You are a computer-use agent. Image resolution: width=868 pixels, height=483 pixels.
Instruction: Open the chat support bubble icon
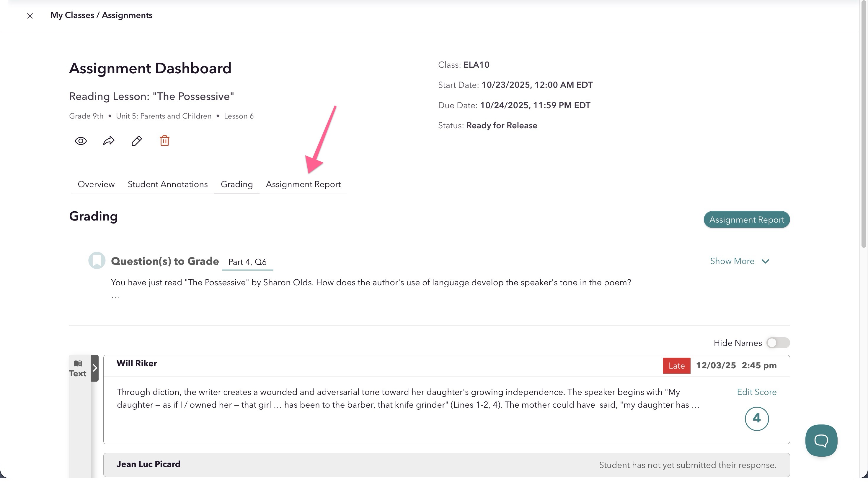[821, 440]
